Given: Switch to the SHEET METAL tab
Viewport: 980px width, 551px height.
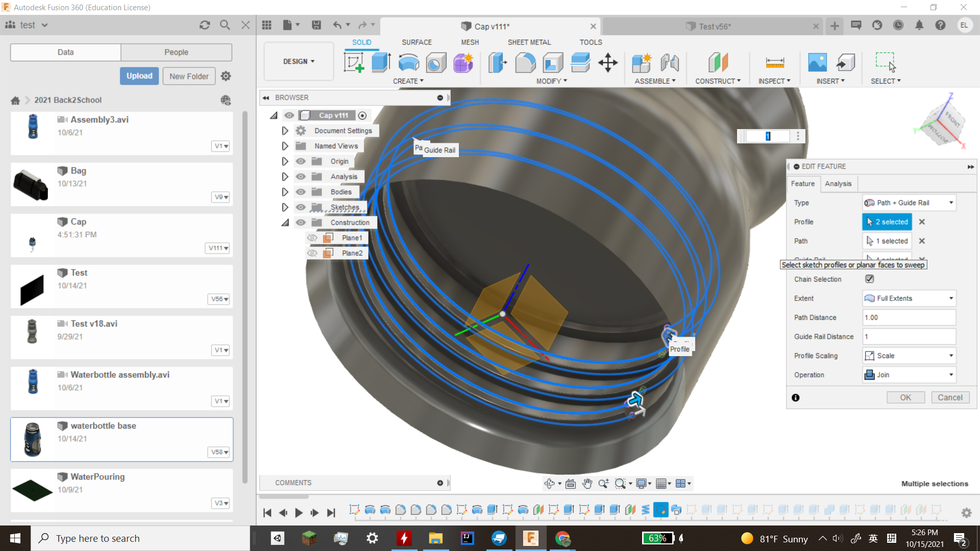Looking at the screenshot, I should click(529, 42).
